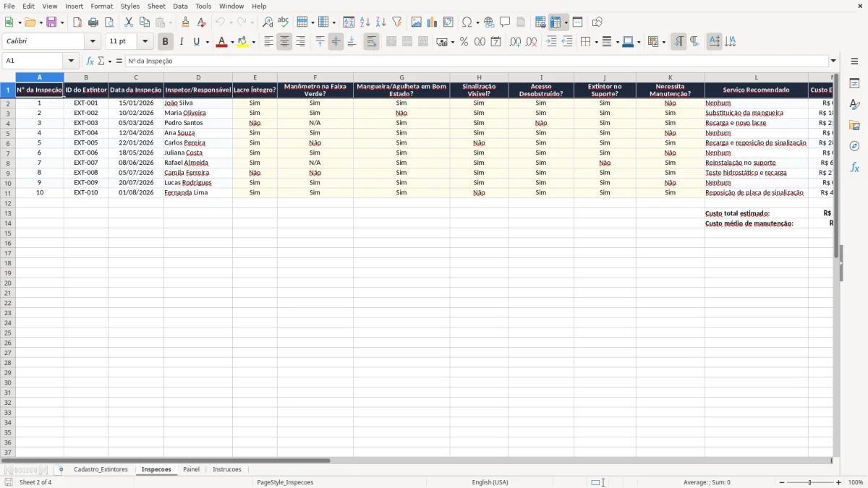
Task: Open the Font Color dropdown arrow
Action: [x=232, y=42]
